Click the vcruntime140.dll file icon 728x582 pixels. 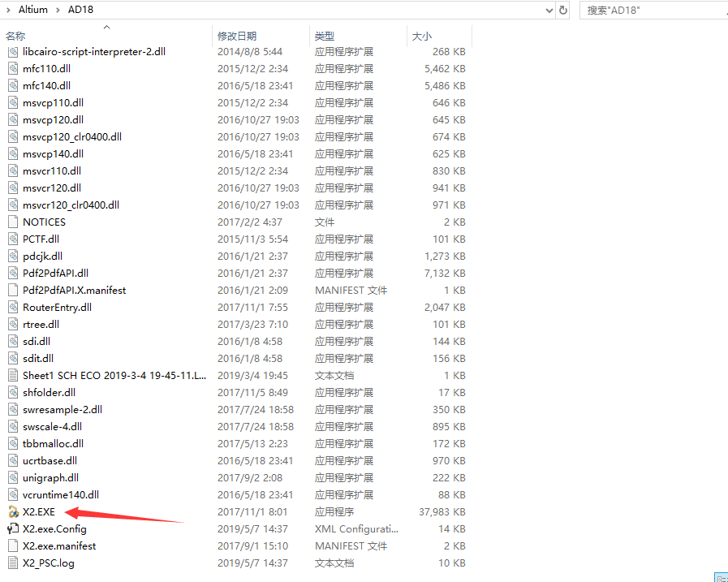pyautogui.click(x=12, y=494)
